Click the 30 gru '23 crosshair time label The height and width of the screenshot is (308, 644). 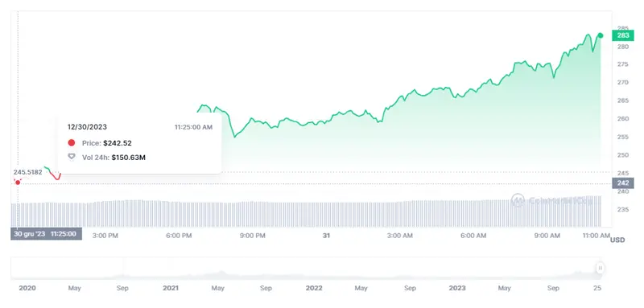pyautogui.click(x=46, y=234)
